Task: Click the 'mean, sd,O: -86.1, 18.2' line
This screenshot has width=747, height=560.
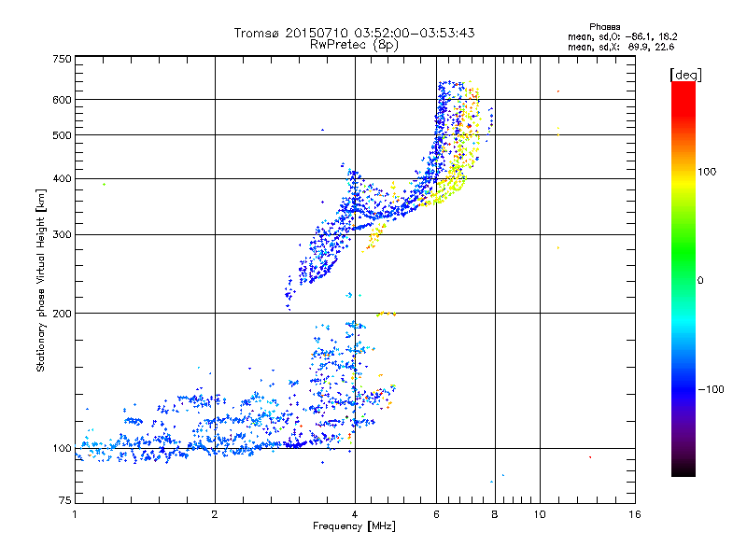Action: pos(622,36)
